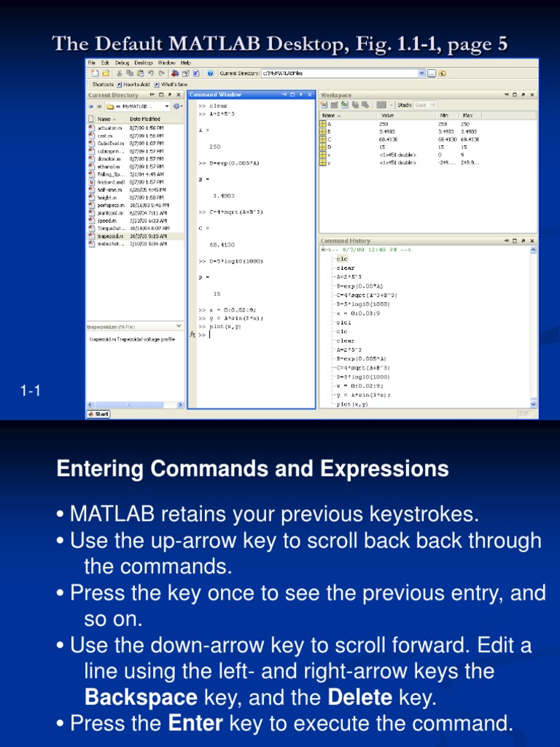
Task: Click the Command History scroll up arrow
Action: coord(533,251)
